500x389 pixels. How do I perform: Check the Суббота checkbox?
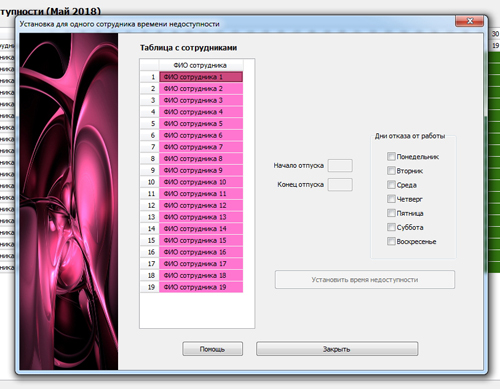(x=391, y=227)
